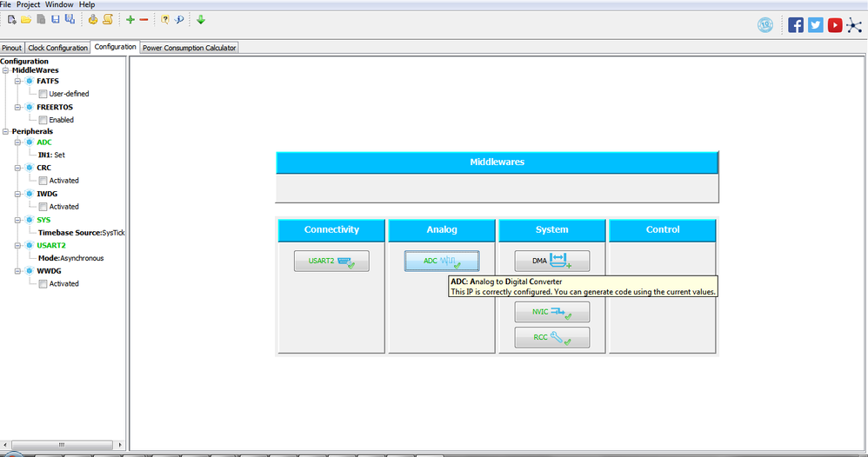Tick the WWDG Activated checkbox

click(x=43, y=284)
